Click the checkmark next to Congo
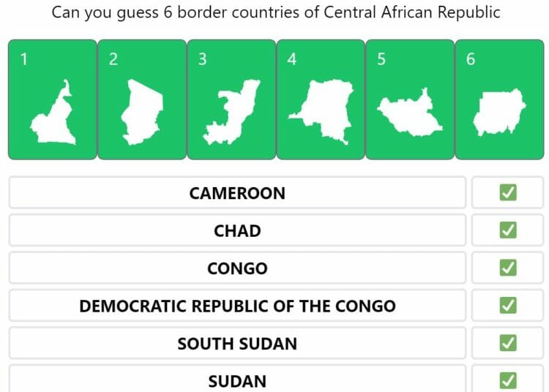 coord(508,268)
